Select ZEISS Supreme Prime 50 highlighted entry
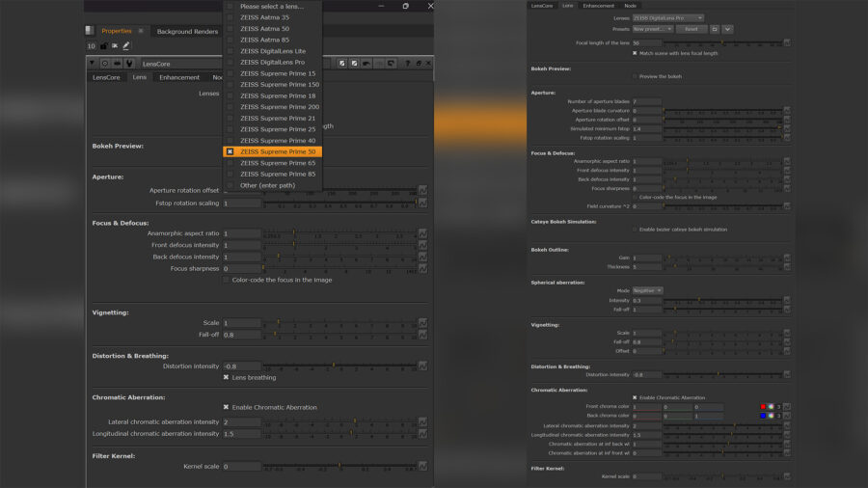 coord(272,151)
